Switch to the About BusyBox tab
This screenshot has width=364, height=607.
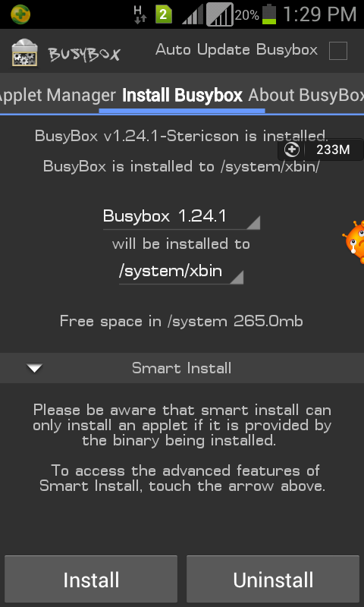point(306,96)
